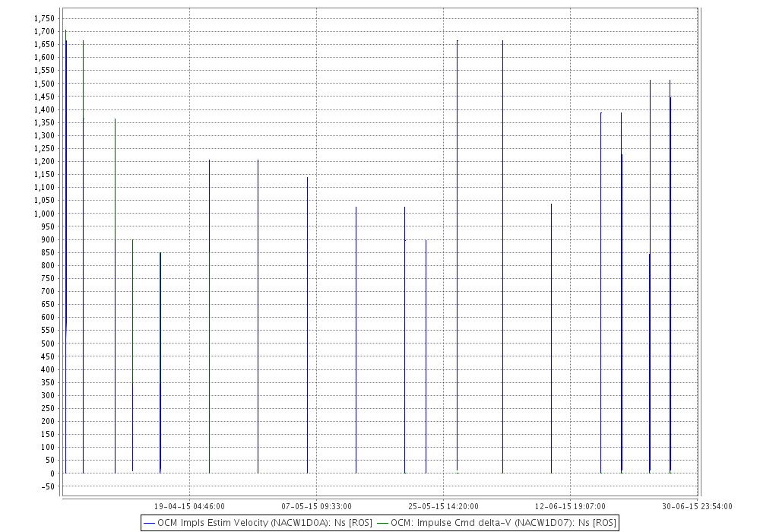Click the 250 y-axis label

[49, 408]
